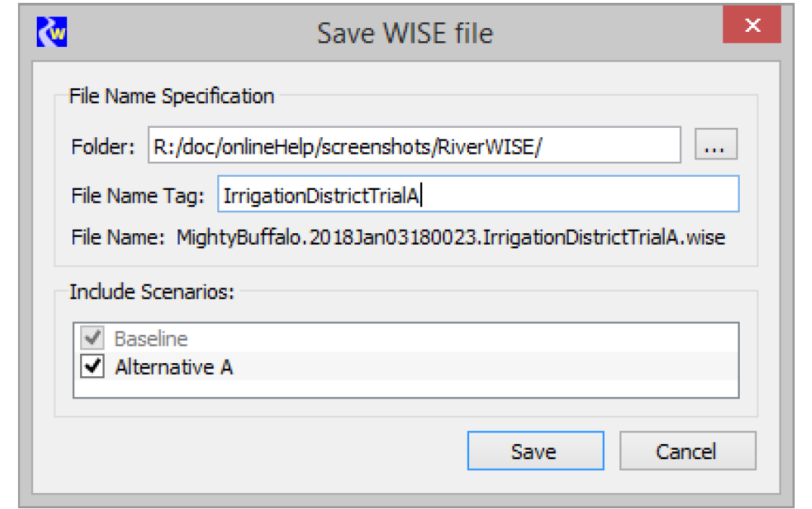Click the RiverWISE app icon in title bar
This screenshot has width=812, height=509.
click(52, 32)
